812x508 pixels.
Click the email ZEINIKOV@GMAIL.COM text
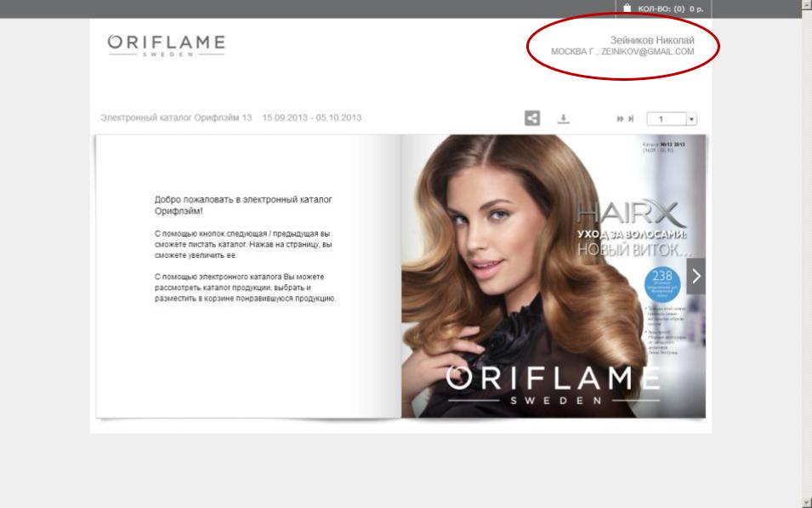click(647, 51)
